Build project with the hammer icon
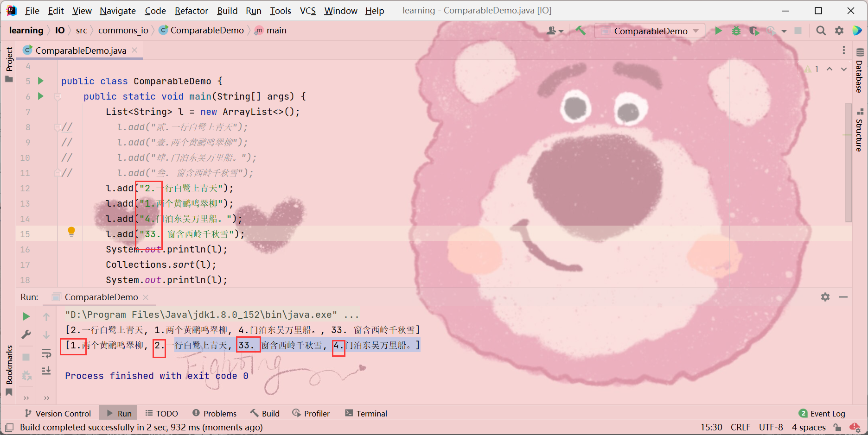 581,31
